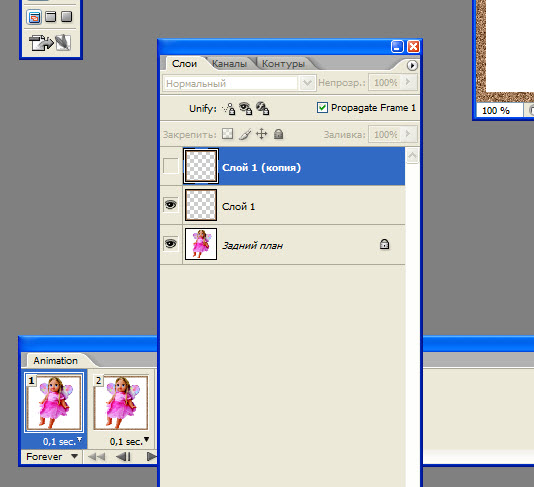Click Непрозр. opacity value field 100%
The width and height of the screenshot is (534, 487).
point(386,82)
